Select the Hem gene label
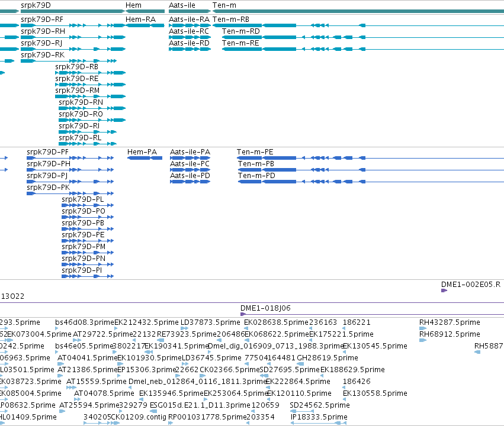The image size is (504, 426). pyautogui.click(x=133, y=5)
